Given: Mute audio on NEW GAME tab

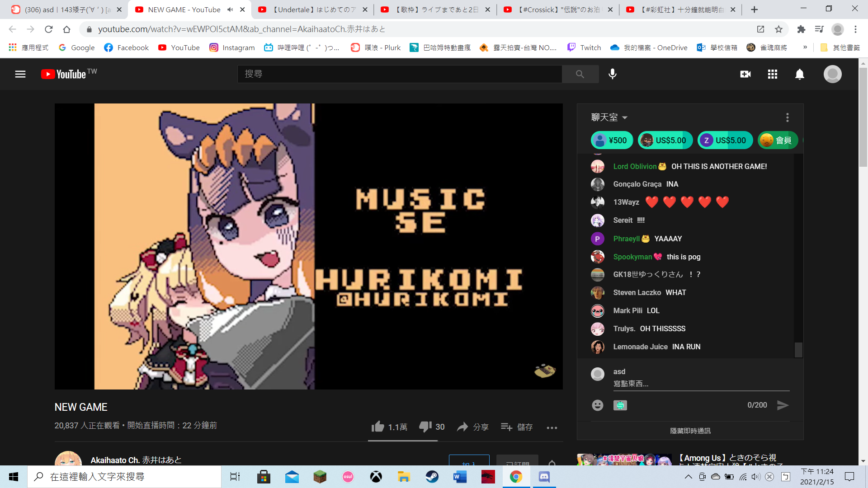Looking at the screenshot, I should (230, 9).
